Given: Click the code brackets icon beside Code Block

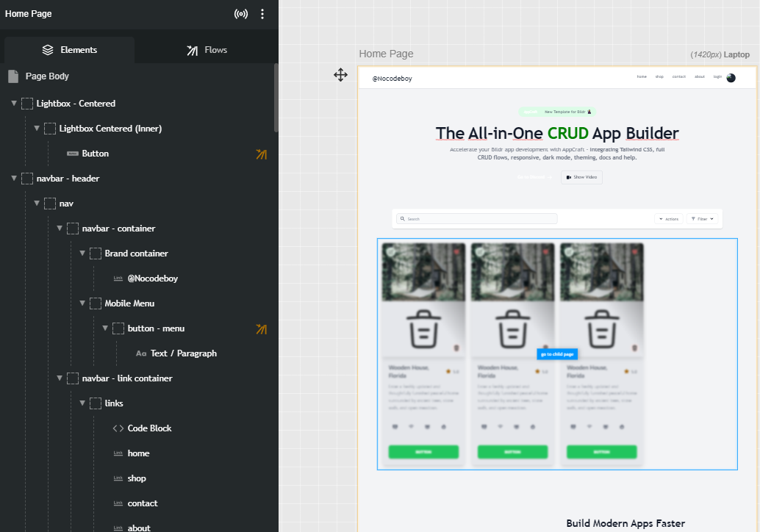Looking at the screenshot, I should 119,428.
